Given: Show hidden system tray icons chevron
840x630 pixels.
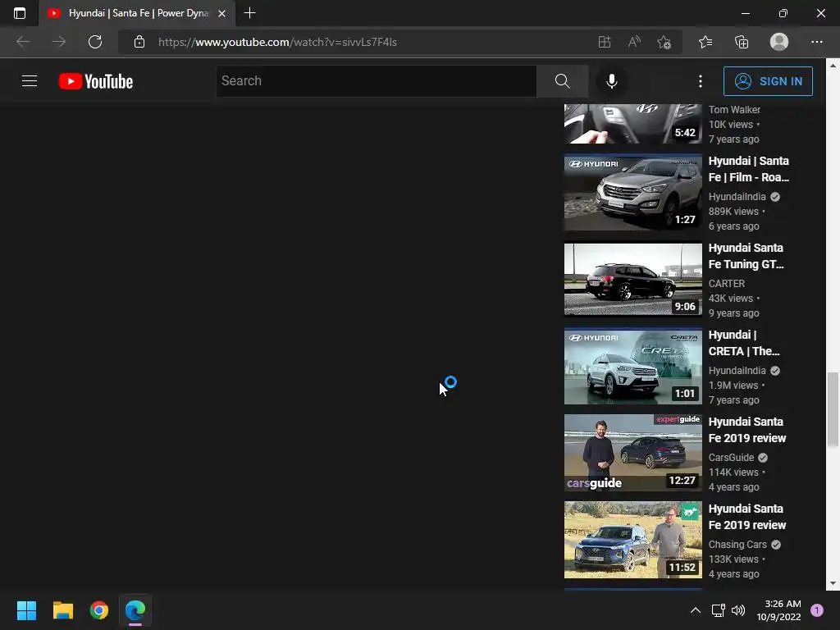Looking at the screenshot, I should [x=696, y=610].
